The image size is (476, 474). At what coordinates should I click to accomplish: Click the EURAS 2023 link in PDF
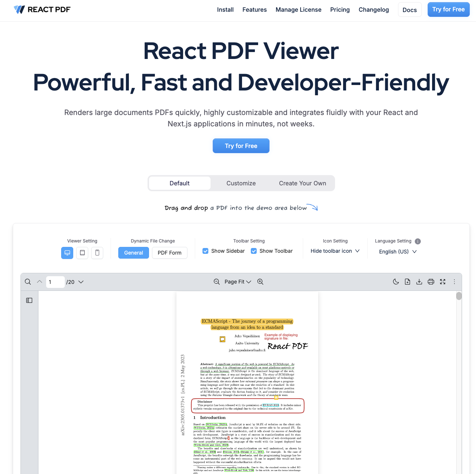click(x=271, y=405)
